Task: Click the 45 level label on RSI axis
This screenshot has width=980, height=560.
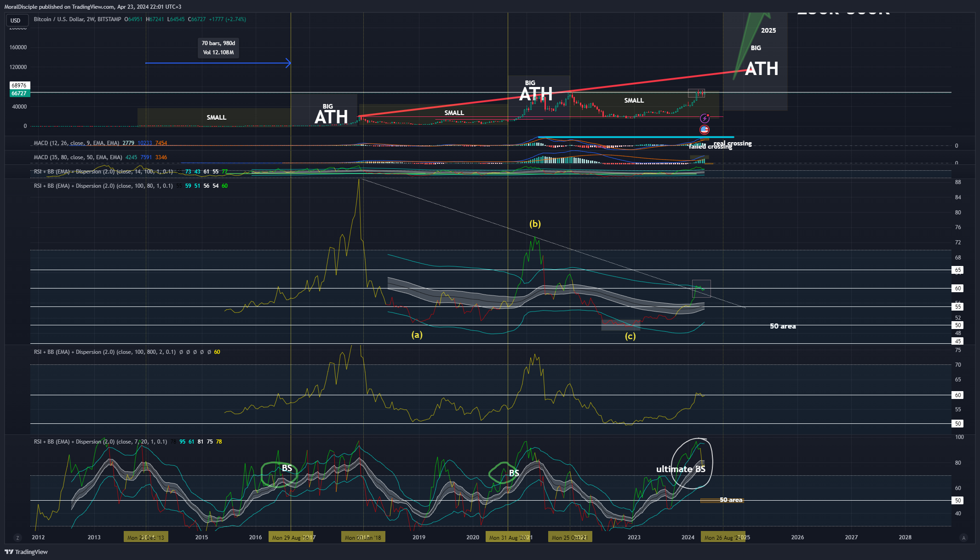Action: [958, 341]
